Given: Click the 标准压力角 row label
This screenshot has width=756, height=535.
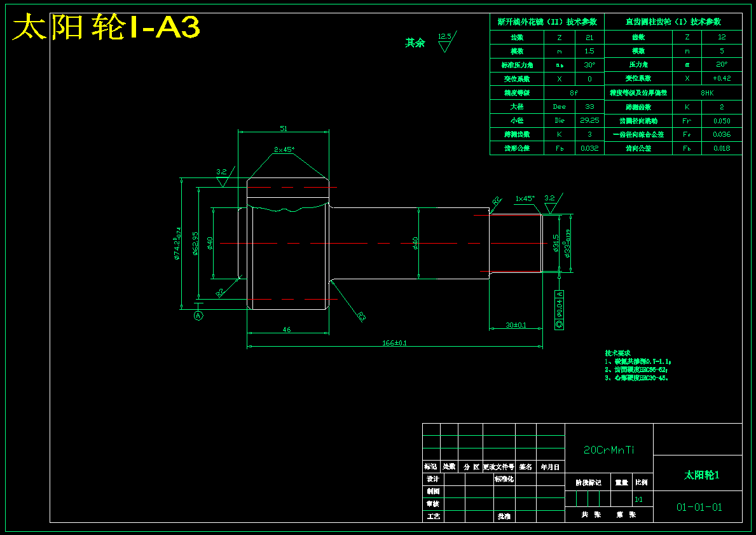Looking at the screenshot, I should [x=517, y=65].
